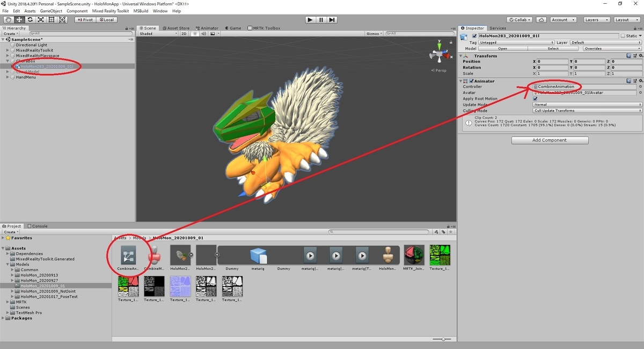Toggle Hierarchy panel lock icon
This screenshot has height=349, width=644.
[x=126, y=28]
